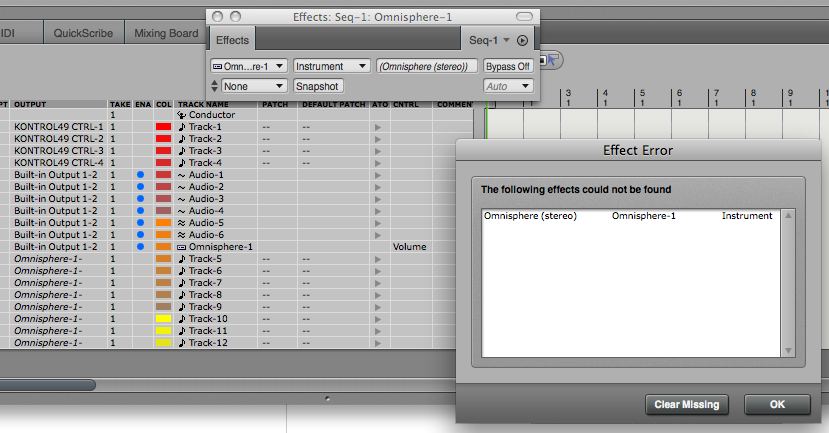Switch to the QuickScribe tab
The height and width of the screenshot is (433, 829).
[84, 33]
